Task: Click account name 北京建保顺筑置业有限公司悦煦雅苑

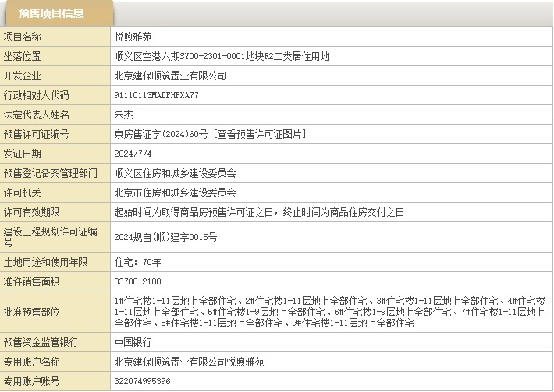Action: (x=189, y=362)
